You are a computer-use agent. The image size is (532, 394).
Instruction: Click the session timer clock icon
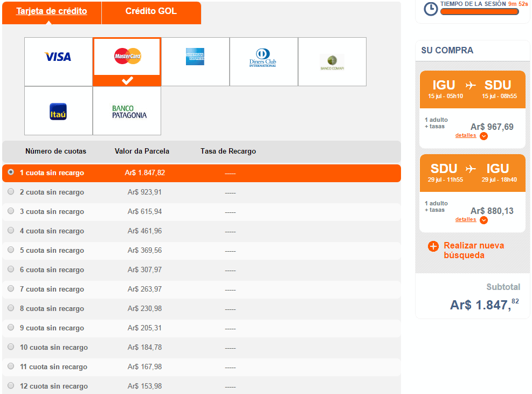tap(431, 9)
